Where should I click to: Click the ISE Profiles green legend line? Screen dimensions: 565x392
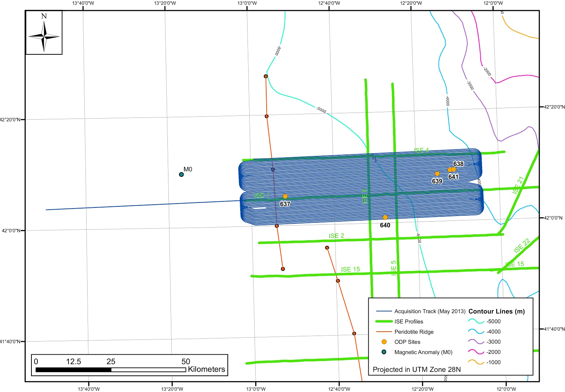[x=384, y=321]
